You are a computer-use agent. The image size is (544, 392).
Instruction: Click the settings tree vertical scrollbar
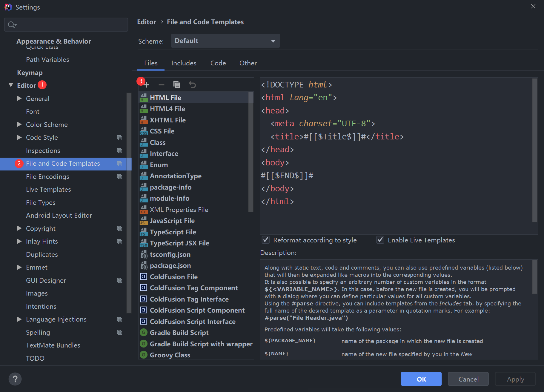(x=129, y=203)
